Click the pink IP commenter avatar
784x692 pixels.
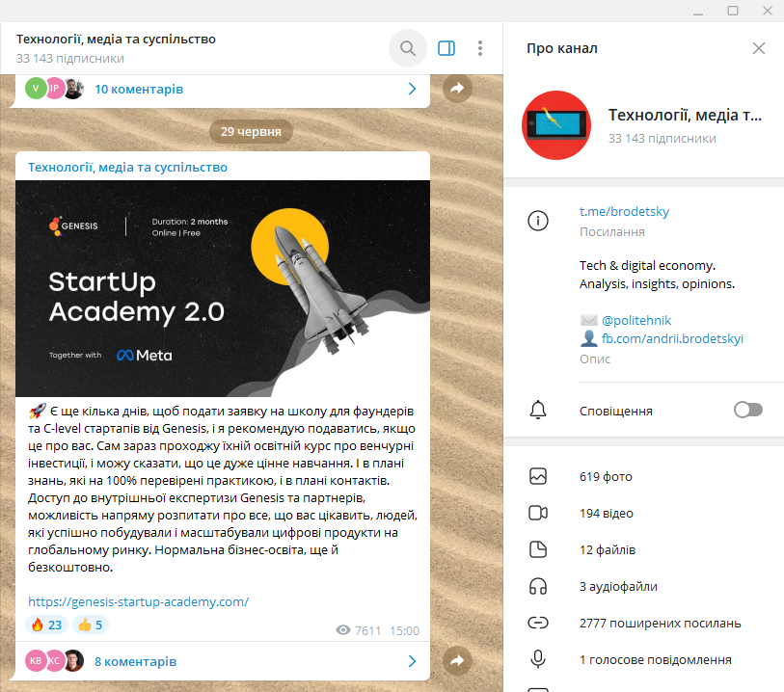pos(54,89)
